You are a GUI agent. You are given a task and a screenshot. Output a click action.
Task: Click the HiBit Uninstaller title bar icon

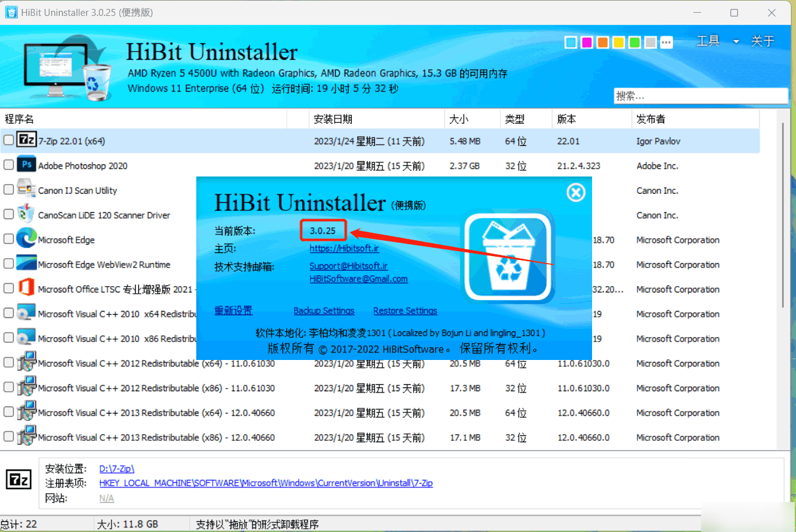pyautogui.click(x=10, y=12)
